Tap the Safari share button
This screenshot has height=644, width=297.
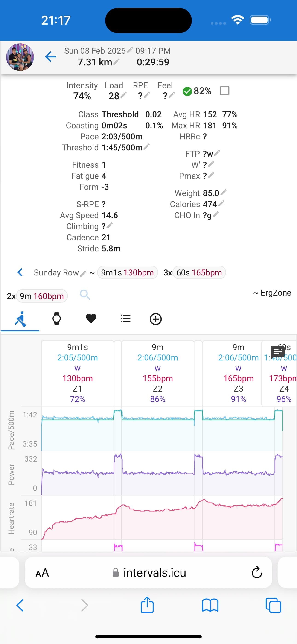coord(147,605)
